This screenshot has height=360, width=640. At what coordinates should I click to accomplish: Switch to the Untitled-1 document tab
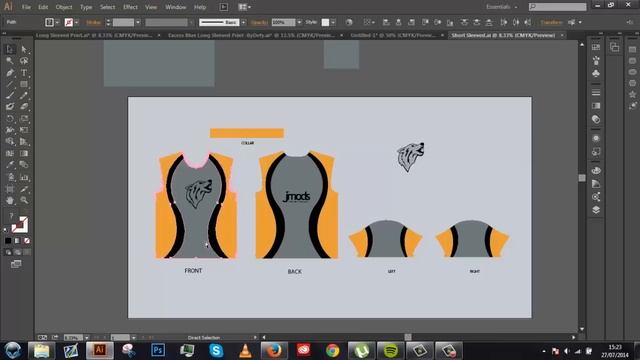(393, 36)
